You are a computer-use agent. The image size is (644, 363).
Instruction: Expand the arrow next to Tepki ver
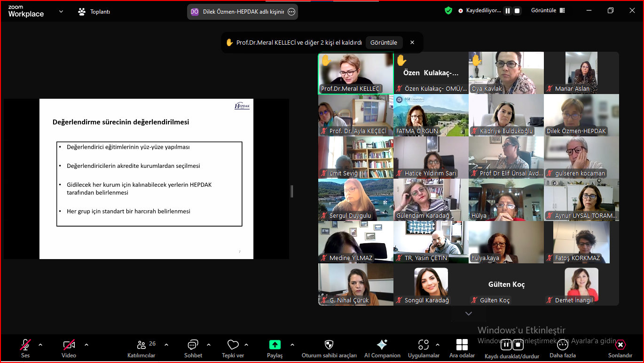tap(246, 345)
